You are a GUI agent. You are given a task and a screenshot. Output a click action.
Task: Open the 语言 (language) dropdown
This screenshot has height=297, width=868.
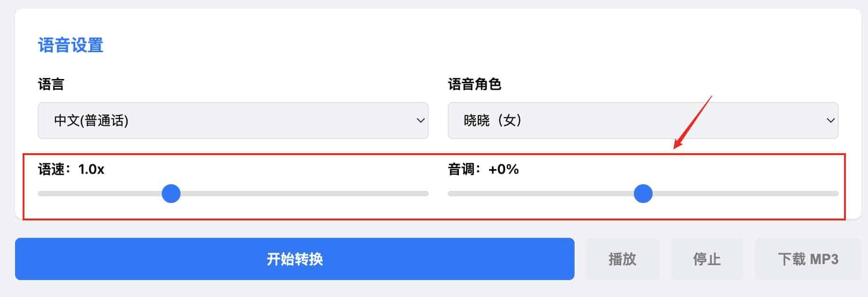coord(233,120)
